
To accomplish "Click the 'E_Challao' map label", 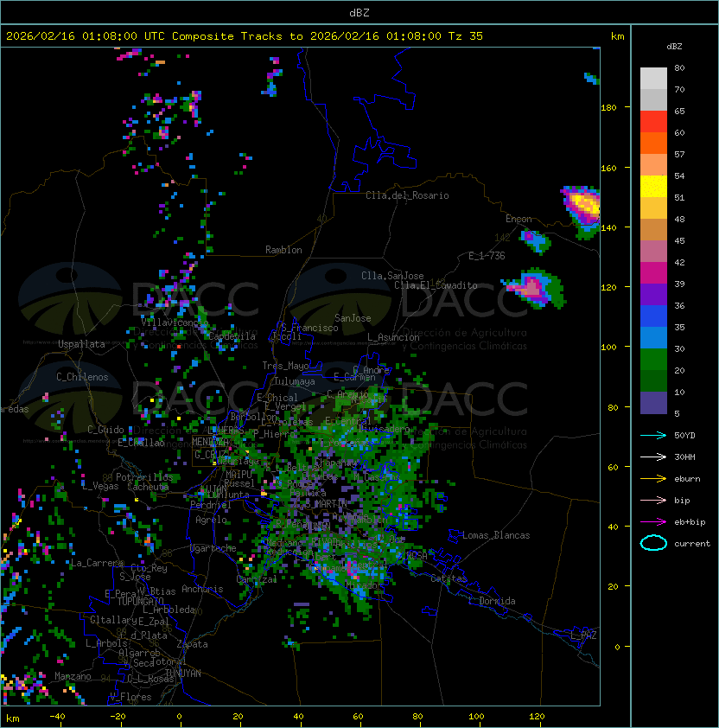I will 141,443.
